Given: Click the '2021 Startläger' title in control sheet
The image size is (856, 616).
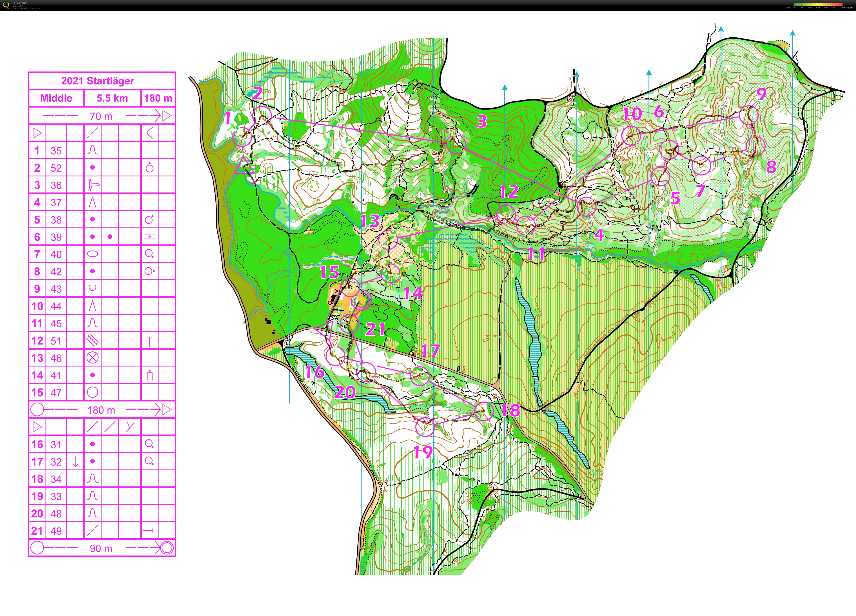Looking at the screenshot, I should coord(98,81).
